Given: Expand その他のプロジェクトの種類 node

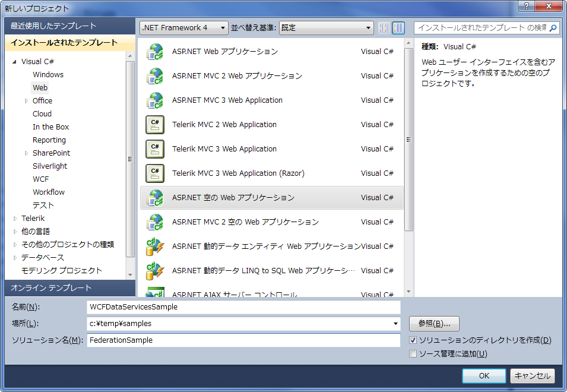Looking at the screenshot, I should (x=15, y=245).
